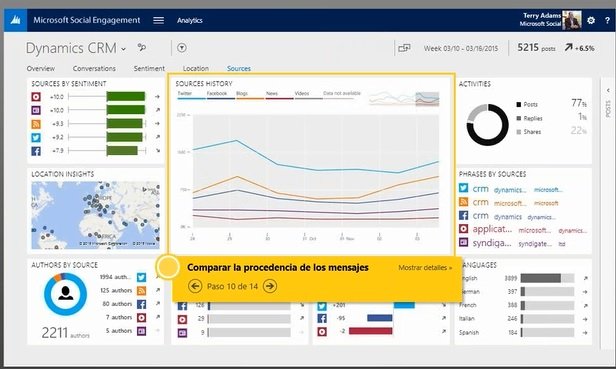The image size is (616, 369).
Task: Click the news source icon in Sources by Sentiment
Action: tap(36, 110)
